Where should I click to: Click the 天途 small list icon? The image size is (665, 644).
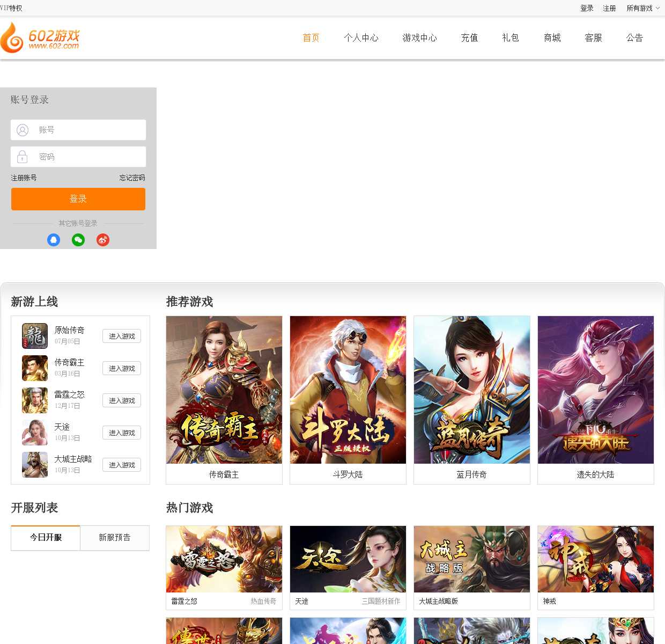[35, 433]
